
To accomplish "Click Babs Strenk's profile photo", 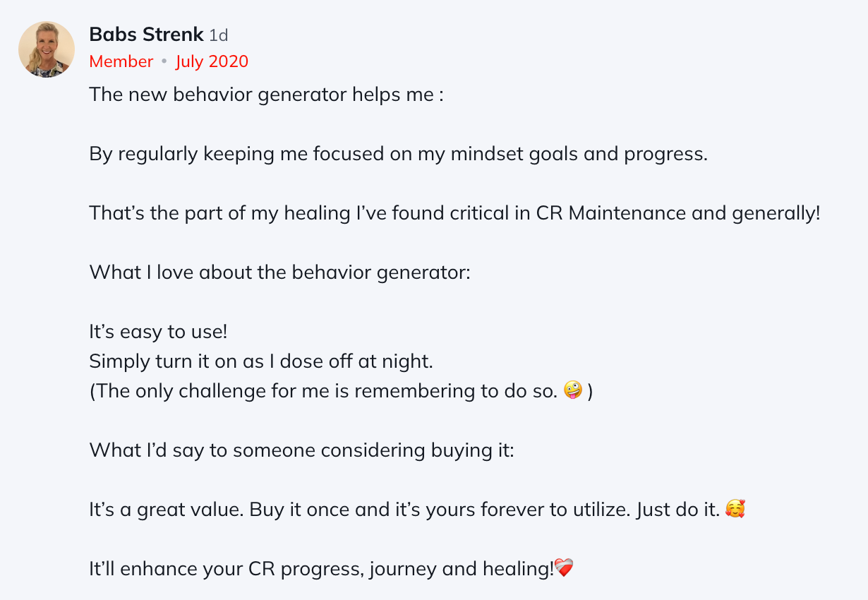I will tap(47, 49).
